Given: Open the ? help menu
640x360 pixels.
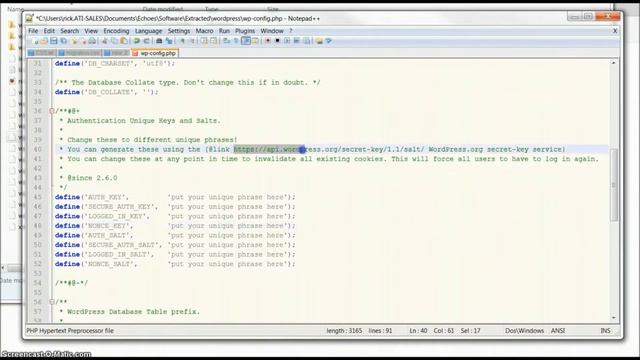Looking at the screenshot, I should (291, 31).
